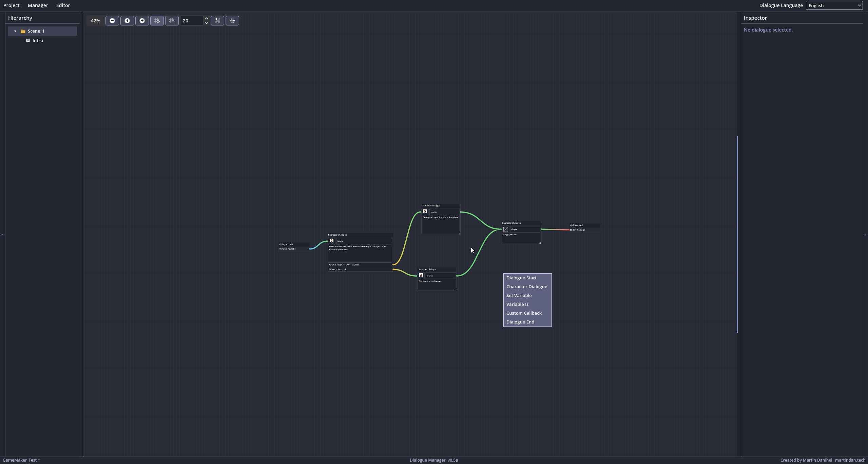Toggle grid snapping magnet button
The width and height of the screenshot is (868, 464).
pyautogui.click(x=172, y=21)
